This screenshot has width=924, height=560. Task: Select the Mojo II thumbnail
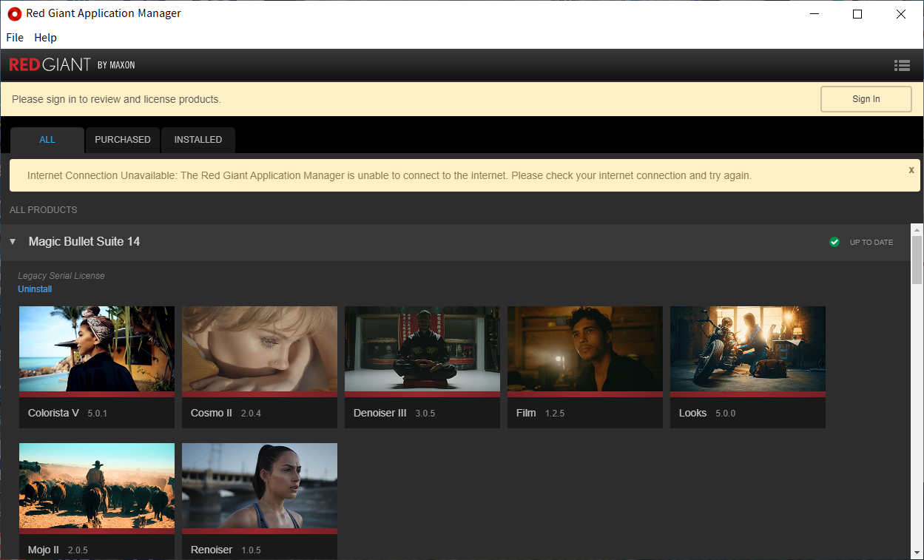(x=97, y=486)
